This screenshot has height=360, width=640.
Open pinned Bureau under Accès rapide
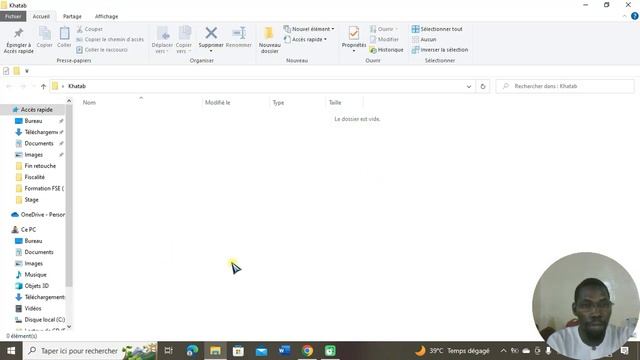point(33,121)
